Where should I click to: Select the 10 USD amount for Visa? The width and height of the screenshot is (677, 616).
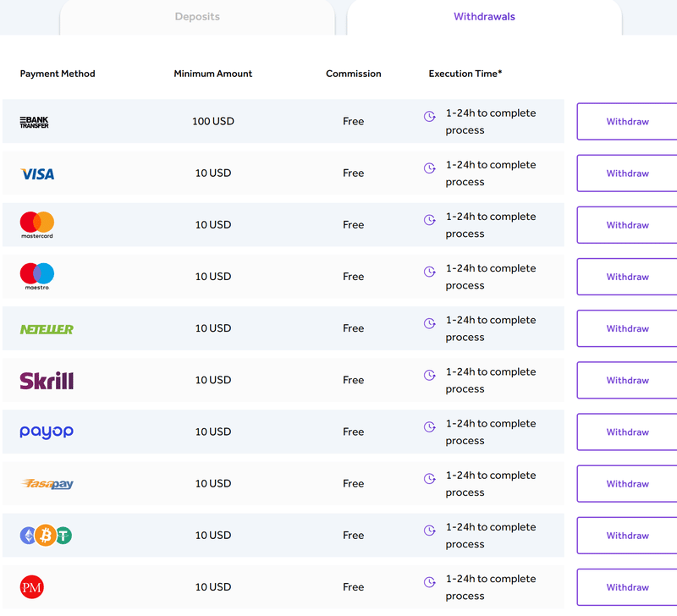coord(213,173)
